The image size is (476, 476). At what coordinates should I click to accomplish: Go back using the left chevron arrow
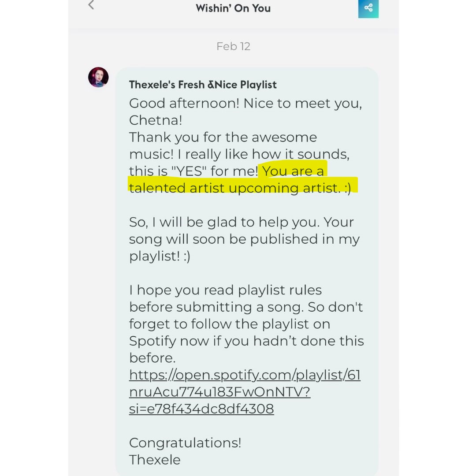point(91,5)
